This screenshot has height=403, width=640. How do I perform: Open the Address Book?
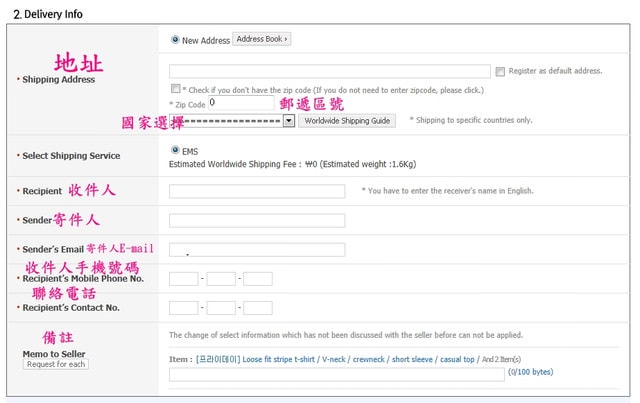[261, 40]
